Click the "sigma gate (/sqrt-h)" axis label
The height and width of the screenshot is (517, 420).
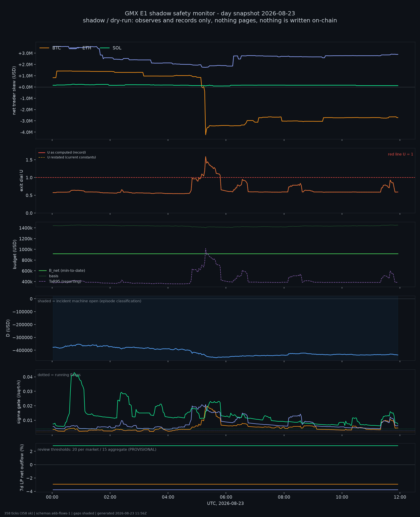point(19,402)
